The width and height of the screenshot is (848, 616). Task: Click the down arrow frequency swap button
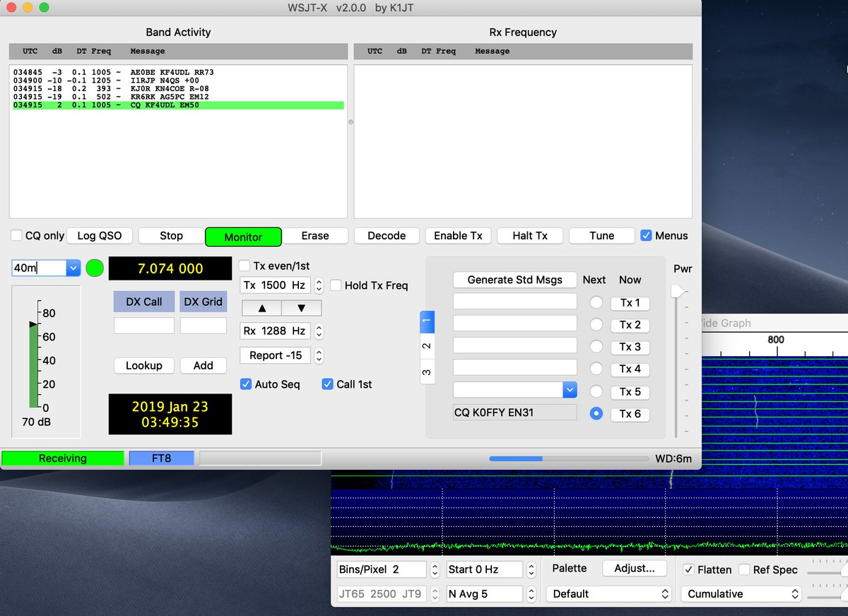click(x=301, y=308)
